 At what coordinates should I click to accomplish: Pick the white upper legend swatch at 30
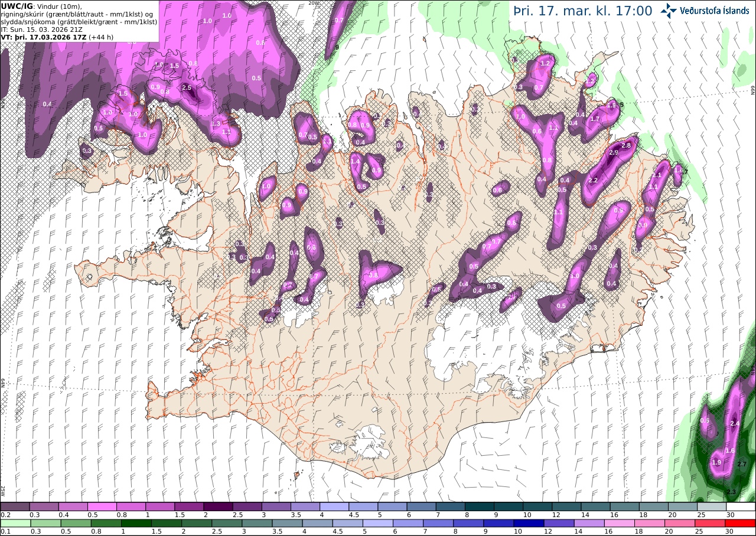(741, 506)
